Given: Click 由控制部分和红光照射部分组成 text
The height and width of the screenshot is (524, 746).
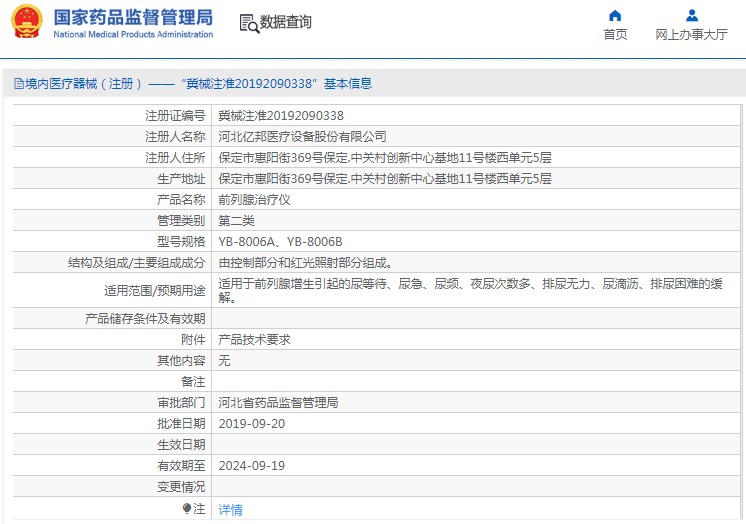Looking at the screenshot, I should click(x=305, y=263).
